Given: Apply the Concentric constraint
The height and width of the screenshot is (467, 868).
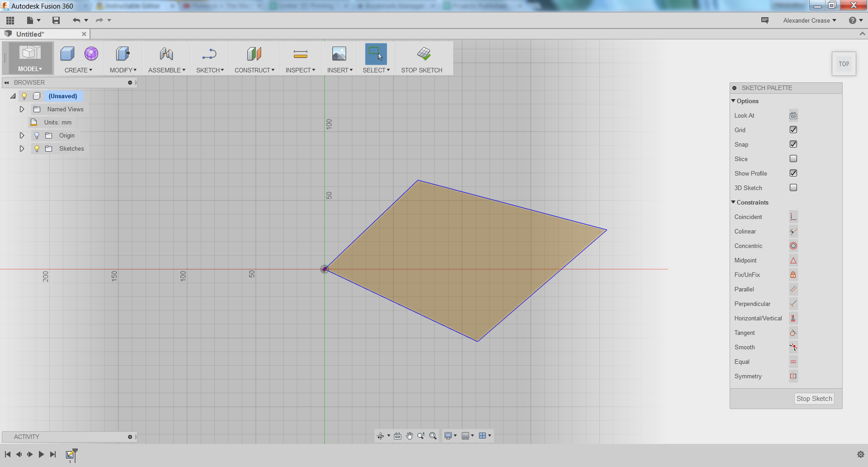Looking at the screenshot, I should tap(793, 246).
